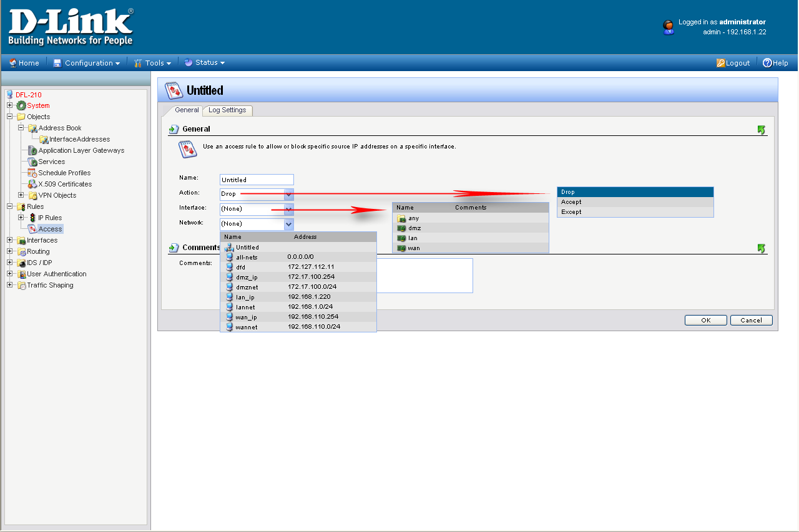This screenshot has width=799, height=532.
Task: Select the all-nets network row
Action: click(x=298, y=258)
